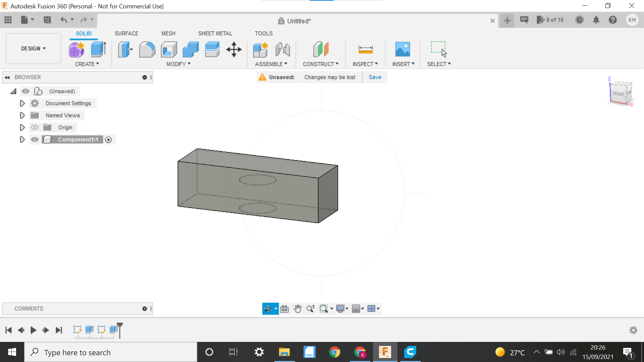Switch to the SURFACE tab
The image size is (644, 362).
(126, 33)
